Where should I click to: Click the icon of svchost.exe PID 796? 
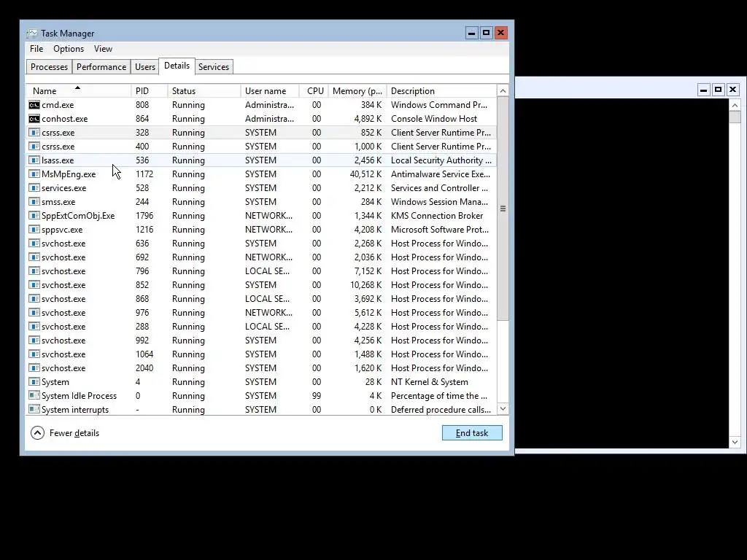click(x=34, y=271)
